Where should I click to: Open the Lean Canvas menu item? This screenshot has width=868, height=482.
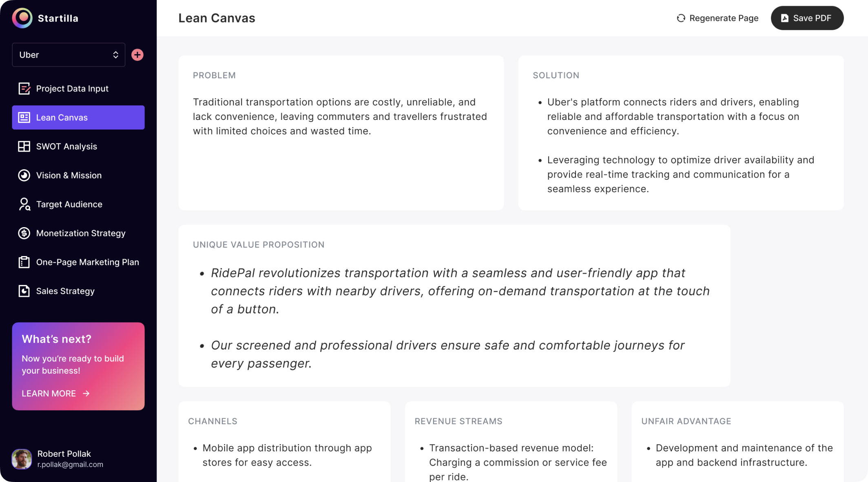pos(78,117)
